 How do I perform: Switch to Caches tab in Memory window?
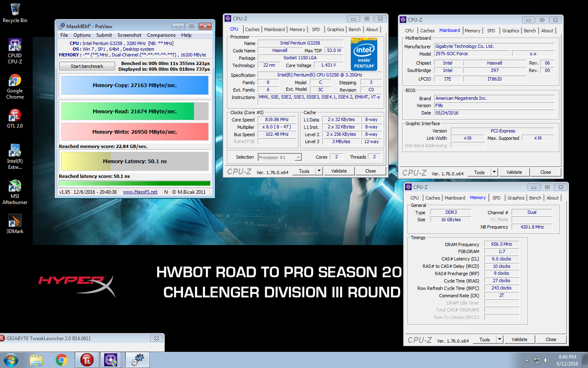(433, 198)
